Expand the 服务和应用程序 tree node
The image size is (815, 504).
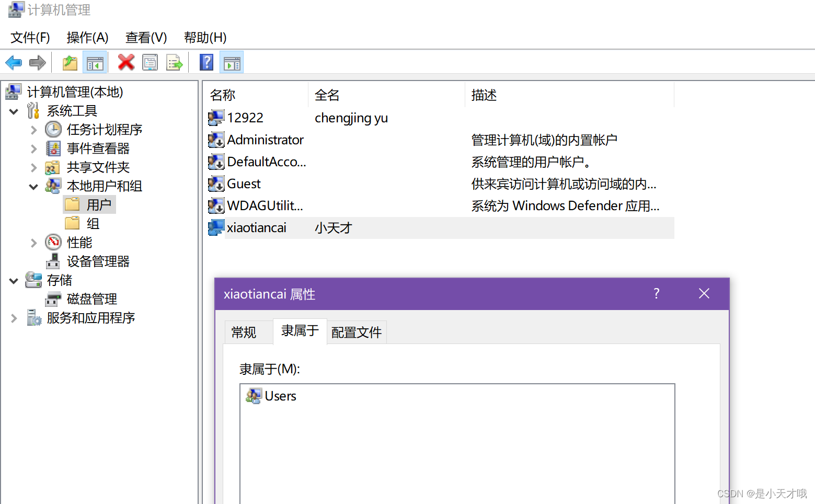click(13, 318)
